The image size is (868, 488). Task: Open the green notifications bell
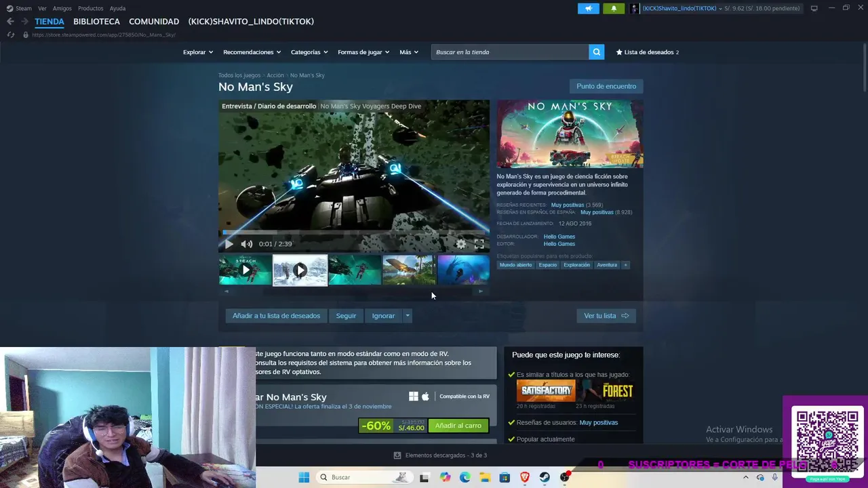(x=614, y=8)
